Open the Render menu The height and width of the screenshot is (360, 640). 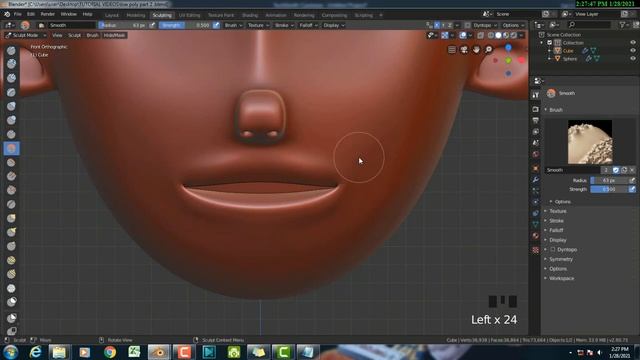(x=48, y=14)
